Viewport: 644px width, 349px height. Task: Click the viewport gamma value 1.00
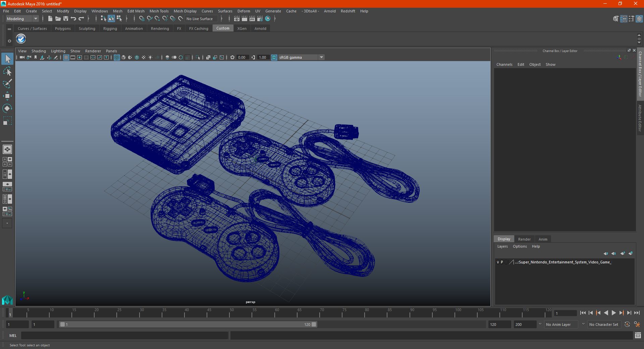pyautogui.click(x=263, y=57)
